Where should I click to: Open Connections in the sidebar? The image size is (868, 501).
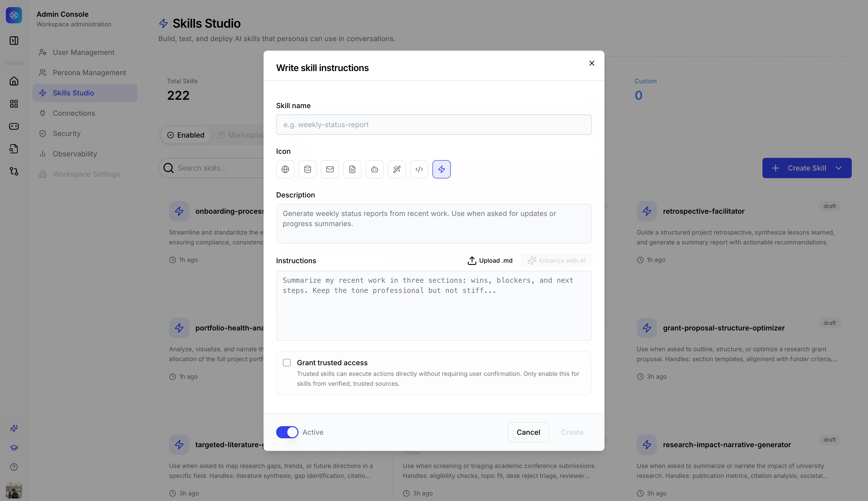[x=85, y=113]
